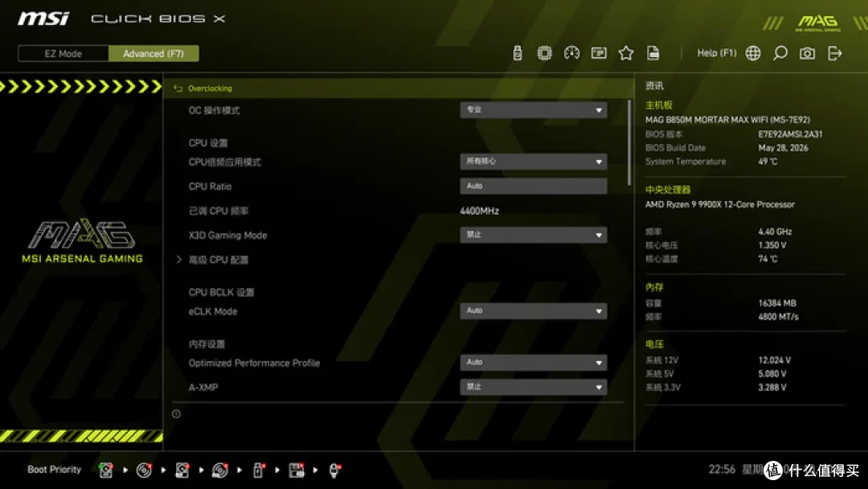The image size is (868, 489).
Task: Switch to EZ Mode tab
Action: coord(63,54)
